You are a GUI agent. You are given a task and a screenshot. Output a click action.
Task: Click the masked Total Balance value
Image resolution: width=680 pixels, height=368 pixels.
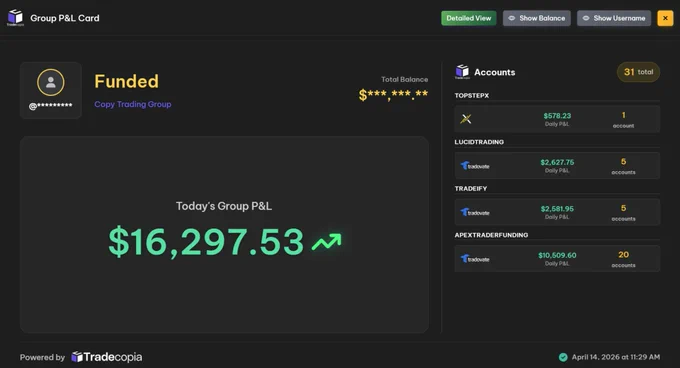pyautogui.click(x=393, y=94)
